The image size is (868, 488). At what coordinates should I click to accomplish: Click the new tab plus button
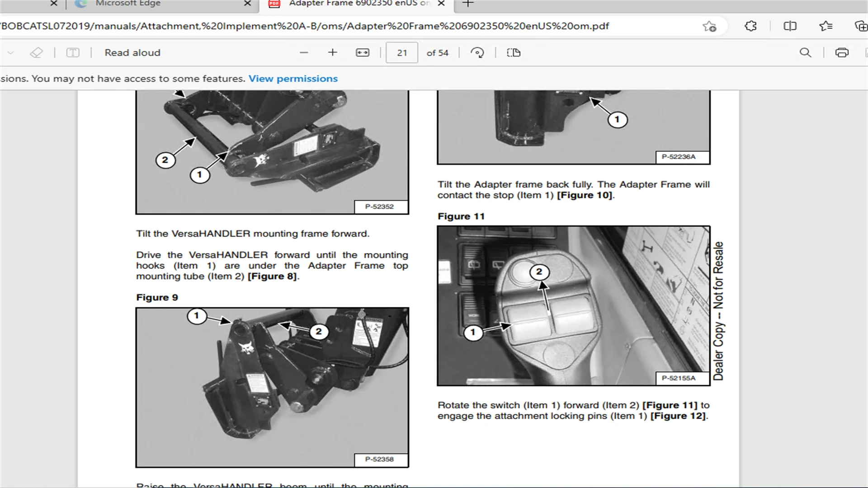tap(468, 4)
